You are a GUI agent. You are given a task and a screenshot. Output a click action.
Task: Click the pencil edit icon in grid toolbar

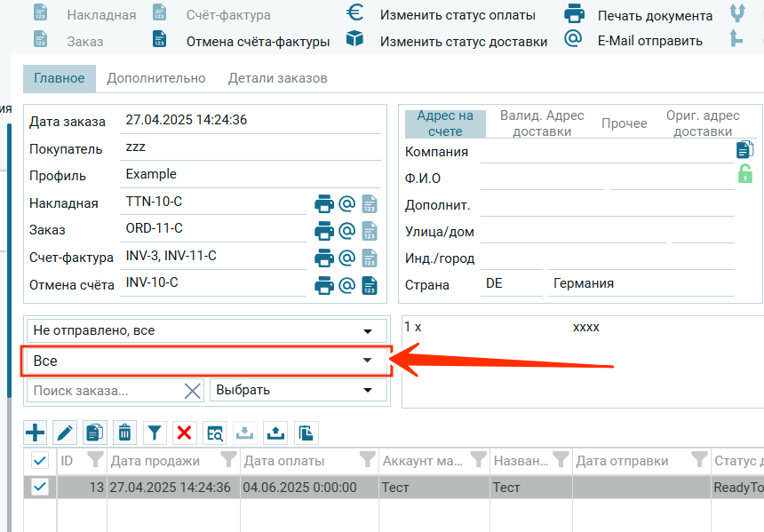point(65,433)
